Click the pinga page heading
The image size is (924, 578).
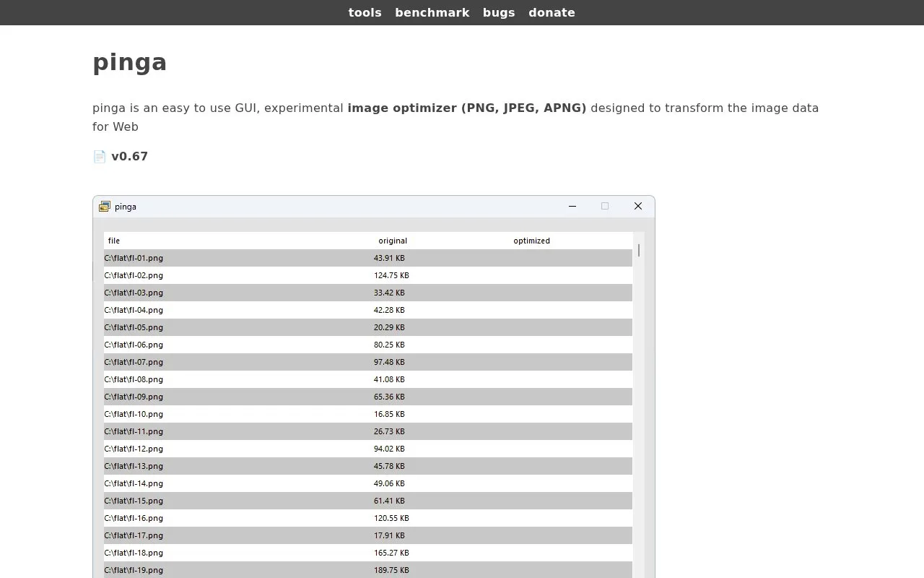click(130, 62)
